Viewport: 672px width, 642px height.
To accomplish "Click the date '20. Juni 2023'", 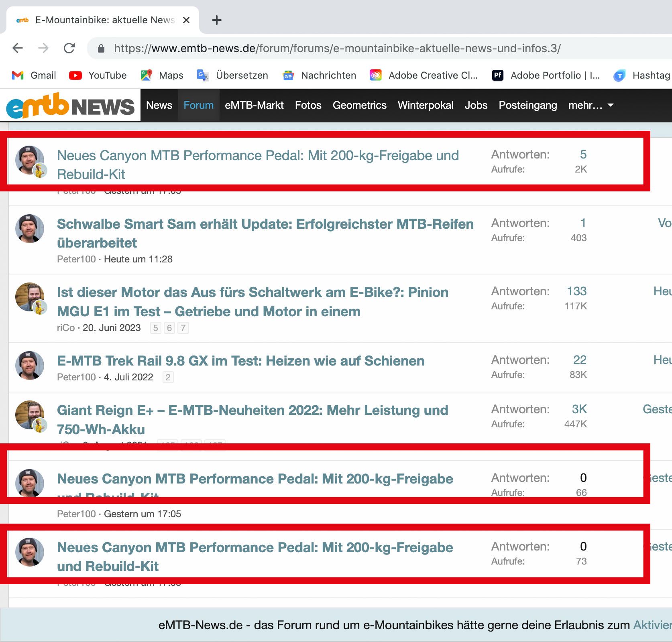I will [112, 328].
